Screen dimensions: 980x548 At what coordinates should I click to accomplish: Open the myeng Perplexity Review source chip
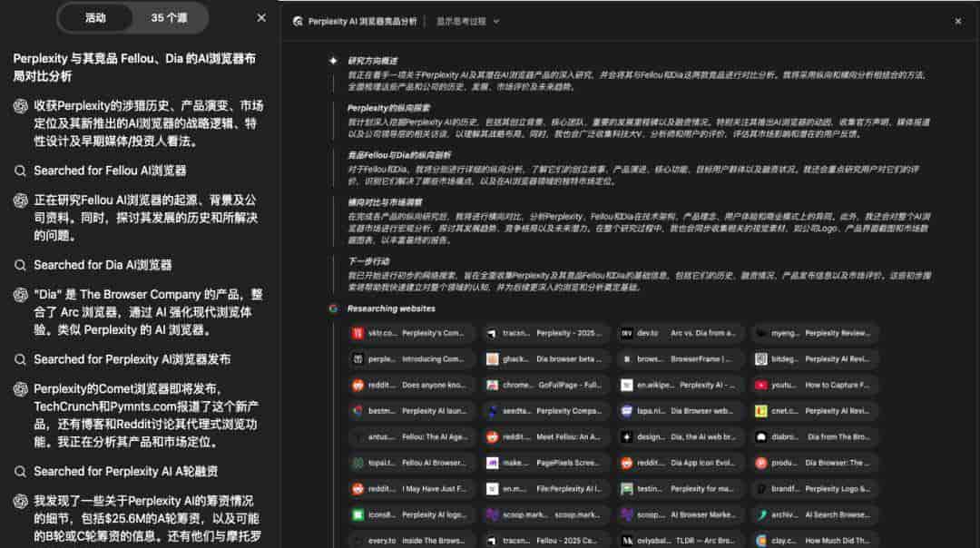pos(815,333)
